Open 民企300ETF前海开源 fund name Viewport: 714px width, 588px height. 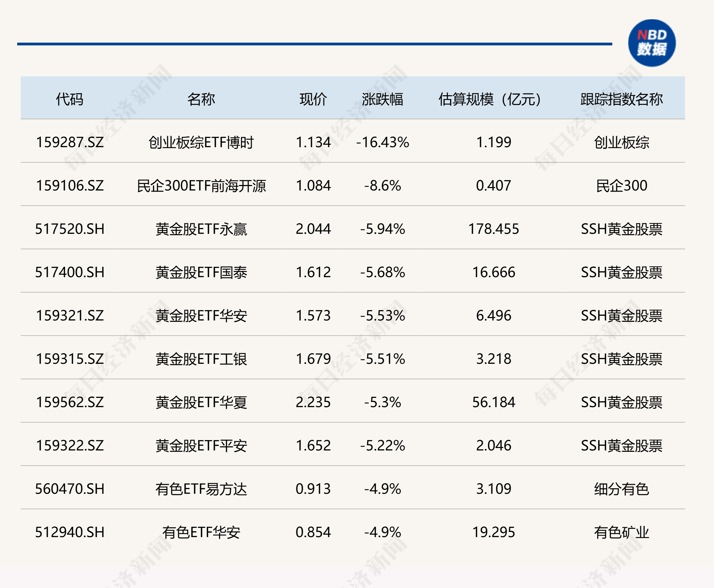point(201,186)
